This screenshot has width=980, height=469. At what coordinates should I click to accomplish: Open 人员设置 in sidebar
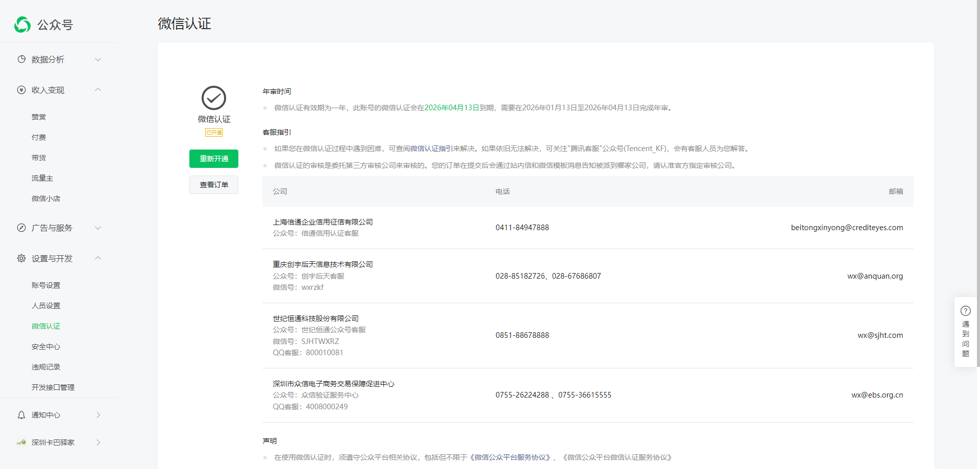[x=46, y=306]
